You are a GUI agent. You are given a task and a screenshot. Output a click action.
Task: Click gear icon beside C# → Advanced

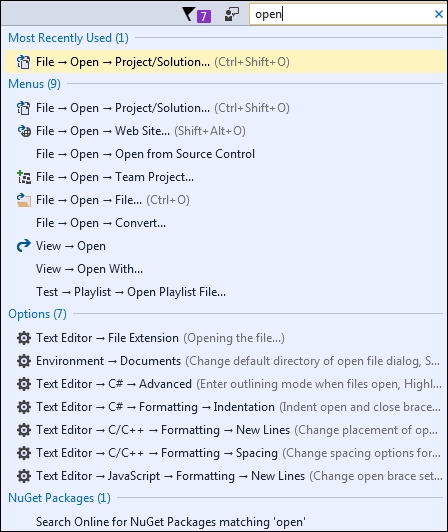pos(24,384)
